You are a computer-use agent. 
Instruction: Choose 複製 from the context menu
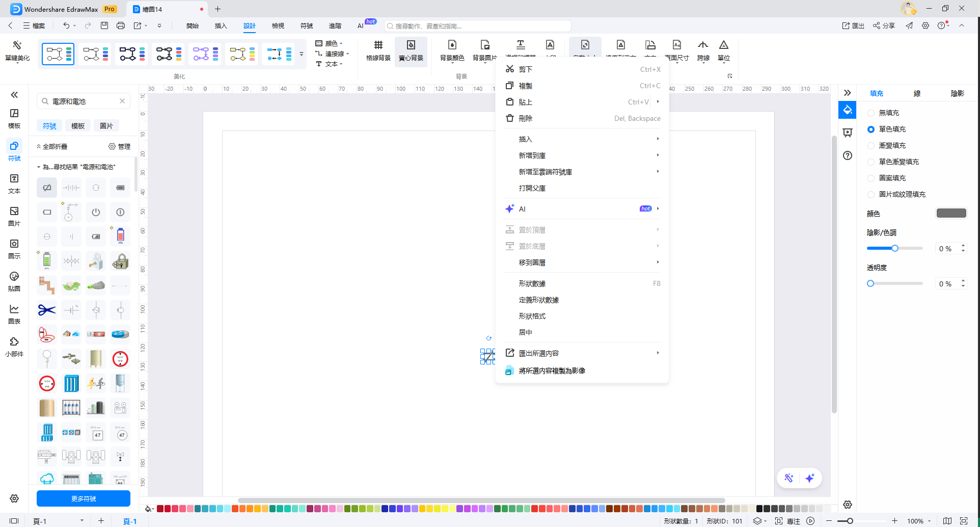(x=526, y=86)
